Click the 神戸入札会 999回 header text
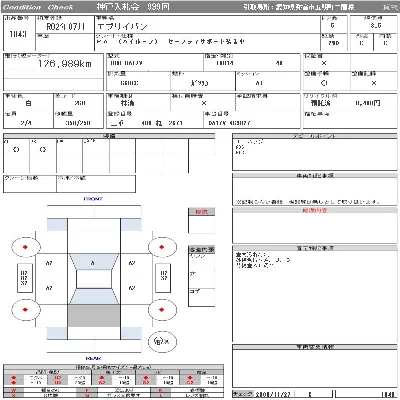 point(133,7)
